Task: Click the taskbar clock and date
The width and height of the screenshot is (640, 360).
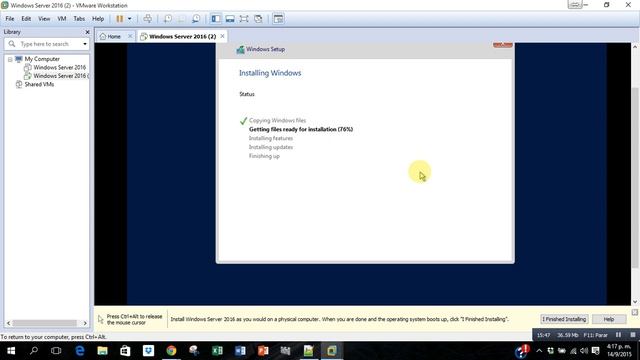Action: point(618,351)
